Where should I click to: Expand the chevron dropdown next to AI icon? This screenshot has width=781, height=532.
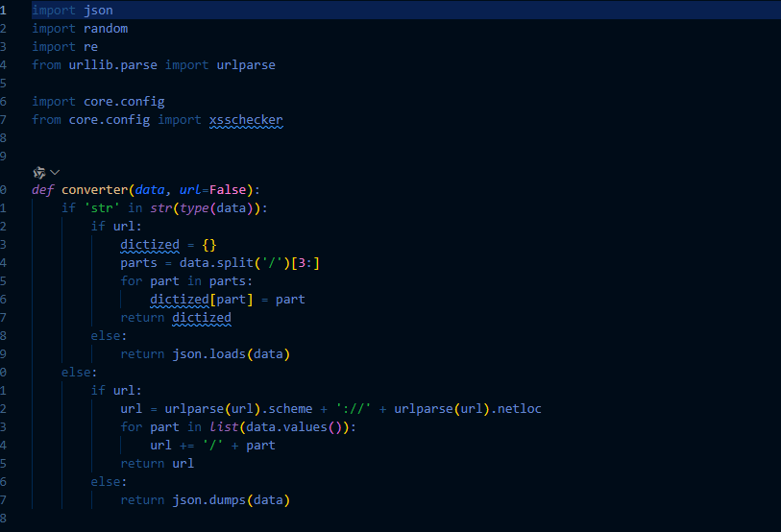coord(55,173)
